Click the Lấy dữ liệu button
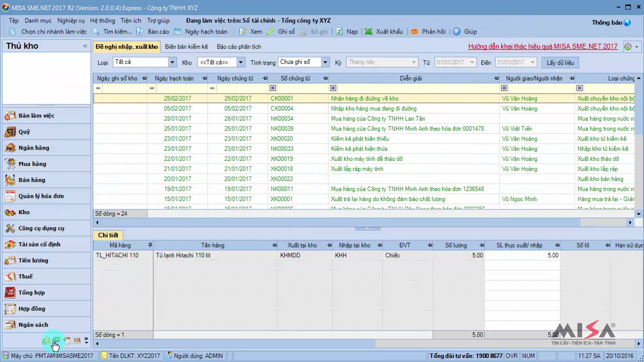The image size is (644, 362). [560, 62]
